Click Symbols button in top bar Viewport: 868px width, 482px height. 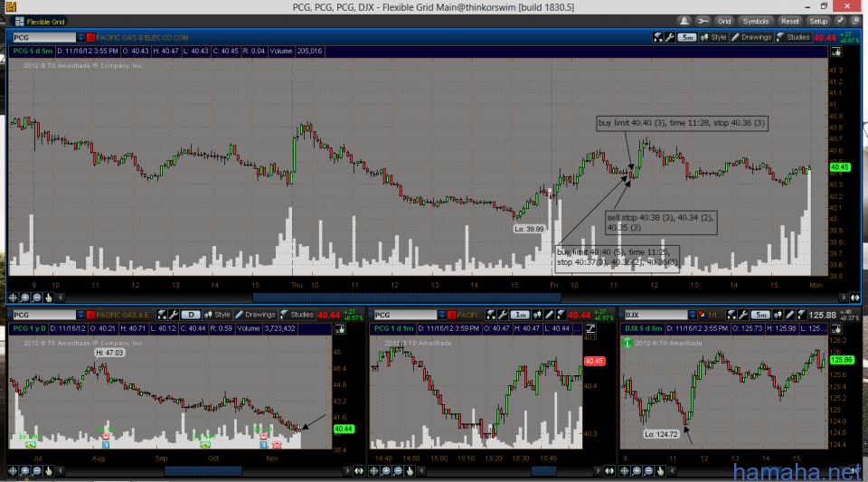click(756, 22)
